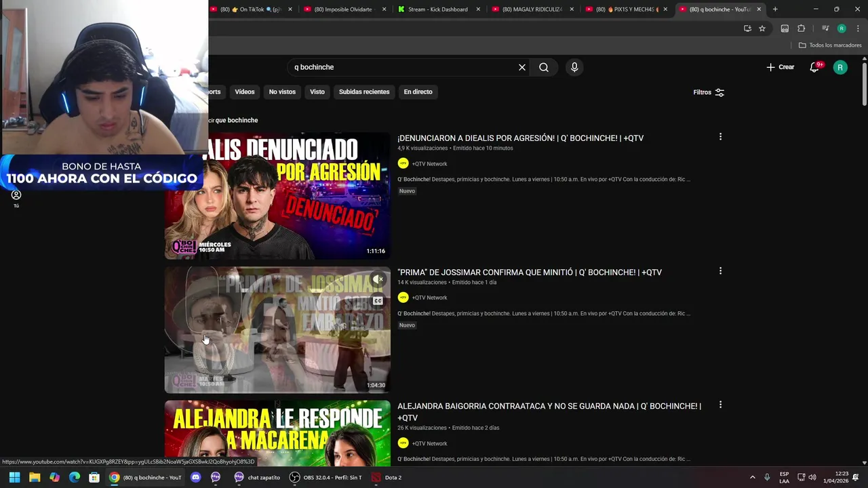Switch to the Imposible Olvidarte tab
This screenshot has width=868, height=488.
(x=343, y=9)
